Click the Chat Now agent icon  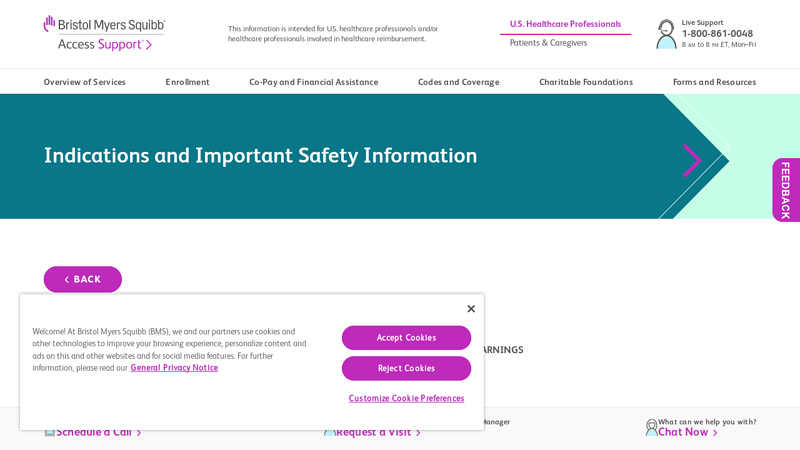[x=651, y=428]
